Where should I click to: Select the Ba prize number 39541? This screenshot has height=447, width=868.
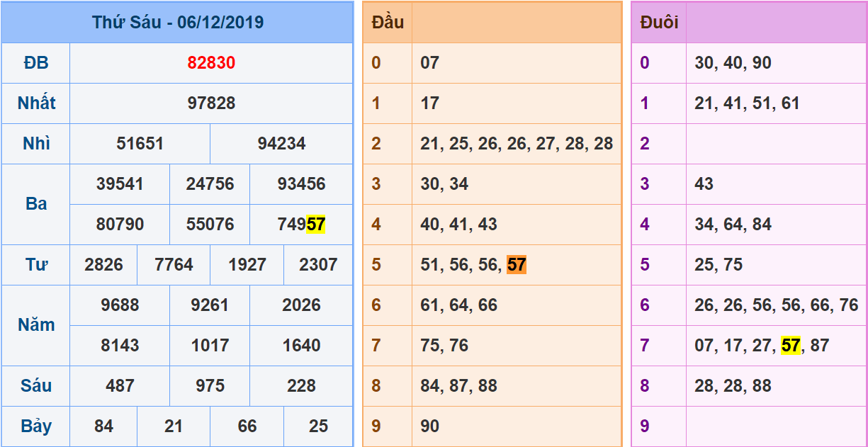click(120, 184)
